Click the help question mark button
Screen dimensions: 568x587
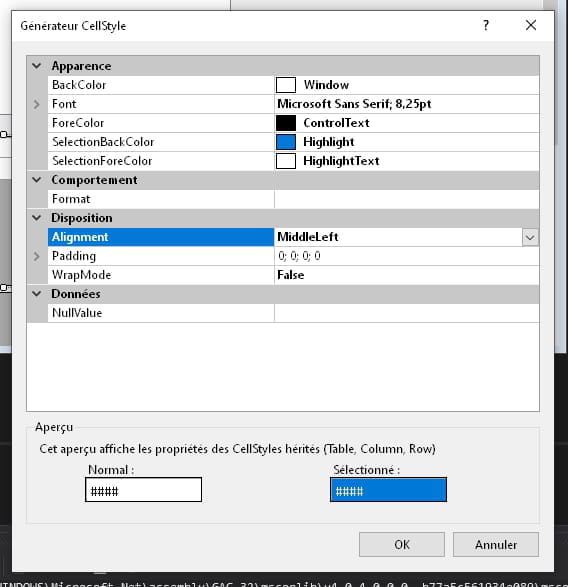(486, 25)
